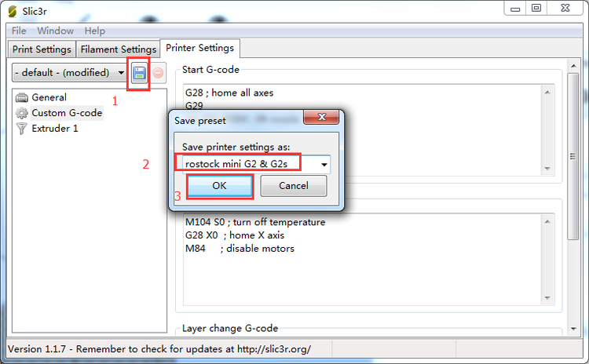Click the gear icon beside Custom G-code
The image size is (589, 364).
pos(21,113)
